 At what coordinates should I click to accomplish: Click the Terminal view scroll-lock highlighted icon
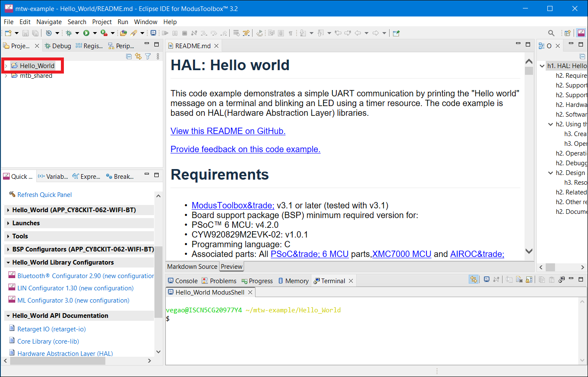(473, 280)
